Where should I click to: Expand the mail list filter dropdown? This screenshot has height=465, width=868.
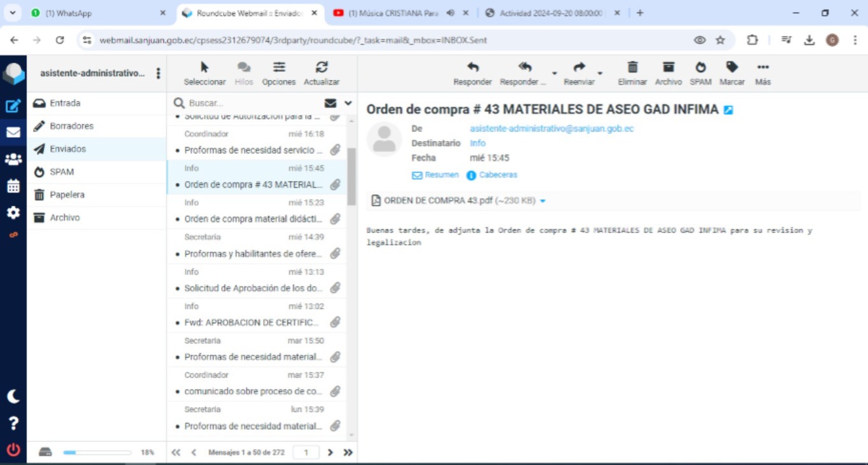(348, 103)
